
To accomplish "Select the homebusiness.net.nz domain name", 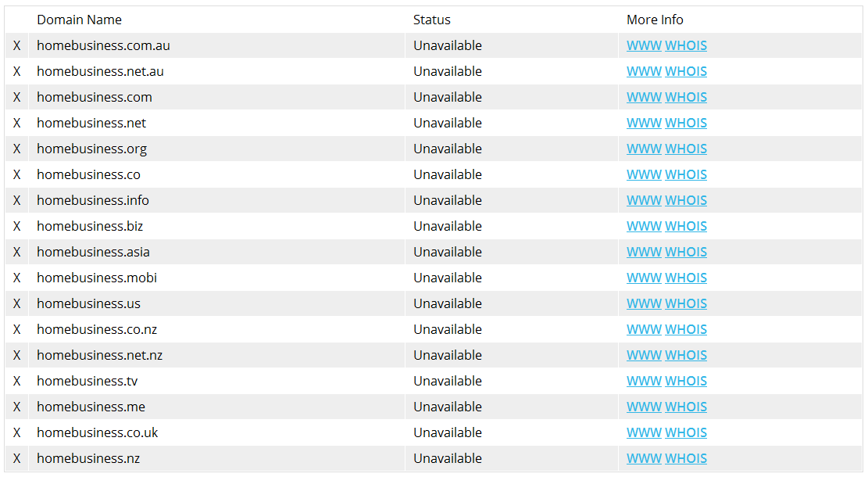I will (x=99, y=355).
